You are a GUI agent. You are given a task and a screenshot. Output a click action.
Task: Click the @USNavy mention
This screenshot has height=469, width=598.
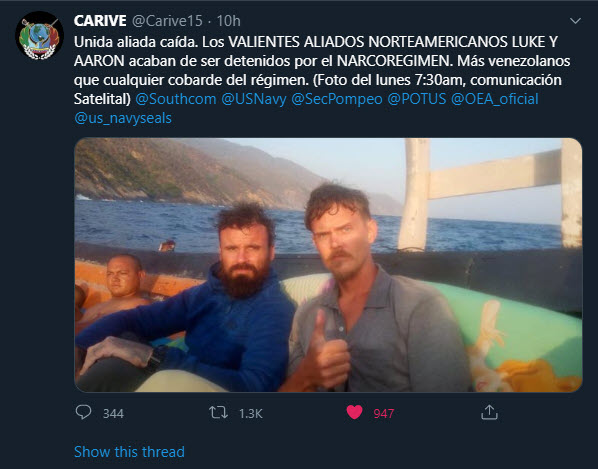254,99
